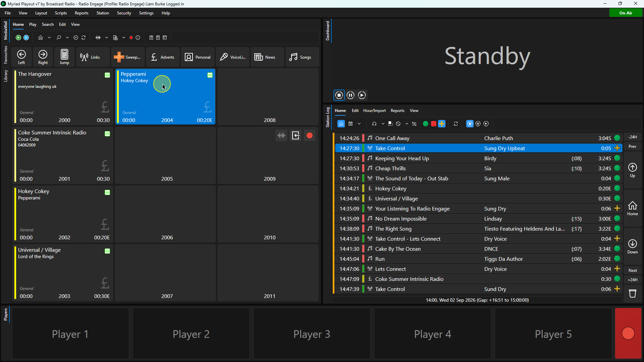Open the Scripts menu
The height and width of the screenshot is (362, 644).
pyautogui.click(x=61, y=13)
